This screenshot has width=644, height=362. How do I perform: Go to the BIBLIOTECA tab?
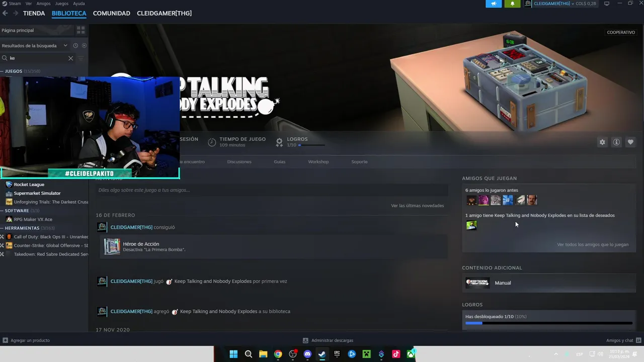click(x=69, y=13)
